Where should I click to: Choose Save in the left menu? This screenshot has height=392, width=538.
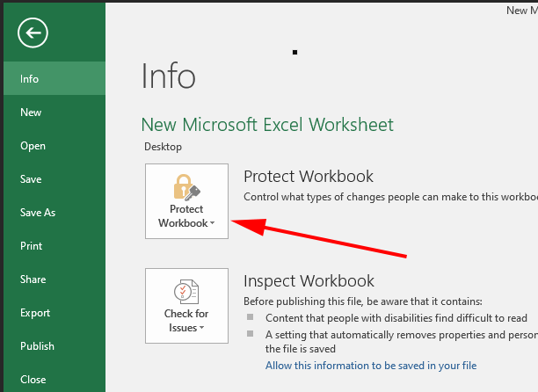31,179
